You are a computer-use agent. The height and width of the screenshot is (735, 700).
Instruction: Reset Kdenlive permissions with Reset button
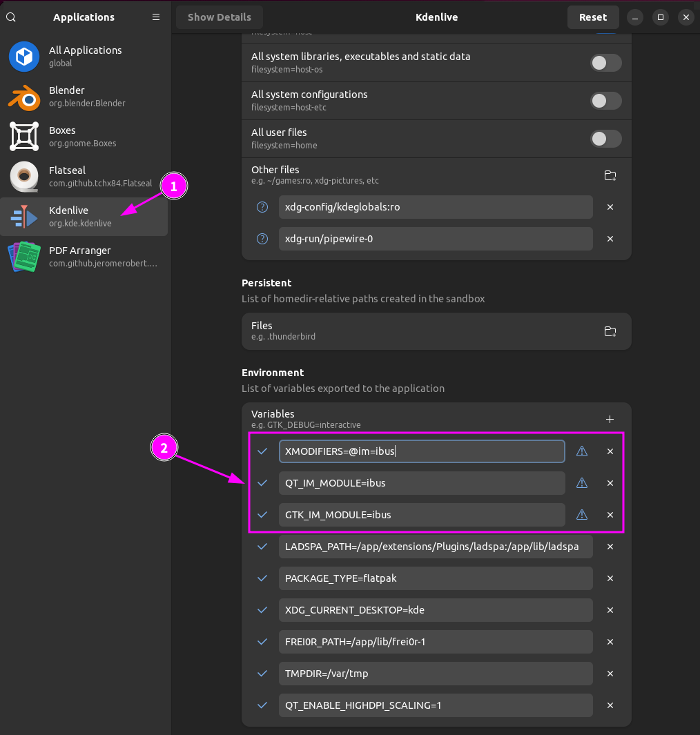592,17
